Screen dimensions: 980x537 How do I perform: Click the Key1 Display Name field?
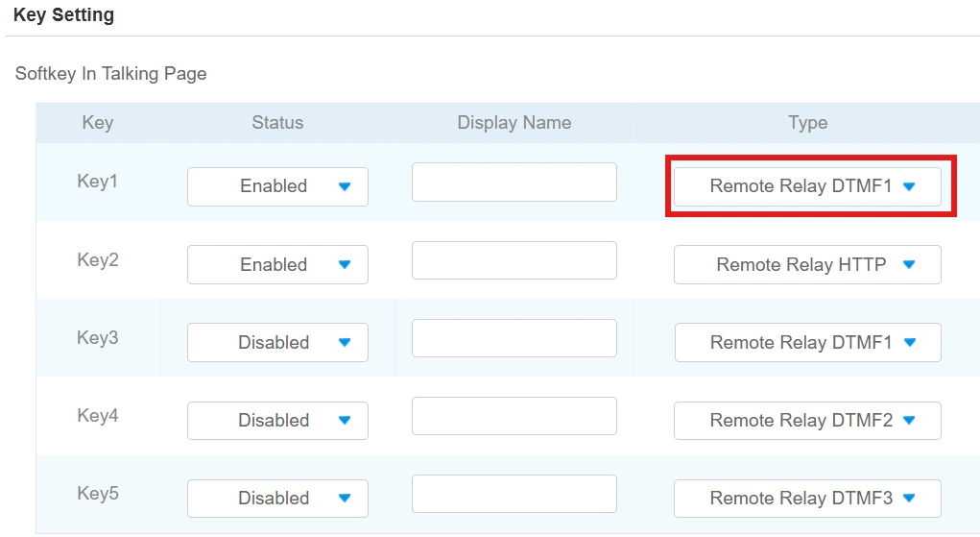point(514,183)
